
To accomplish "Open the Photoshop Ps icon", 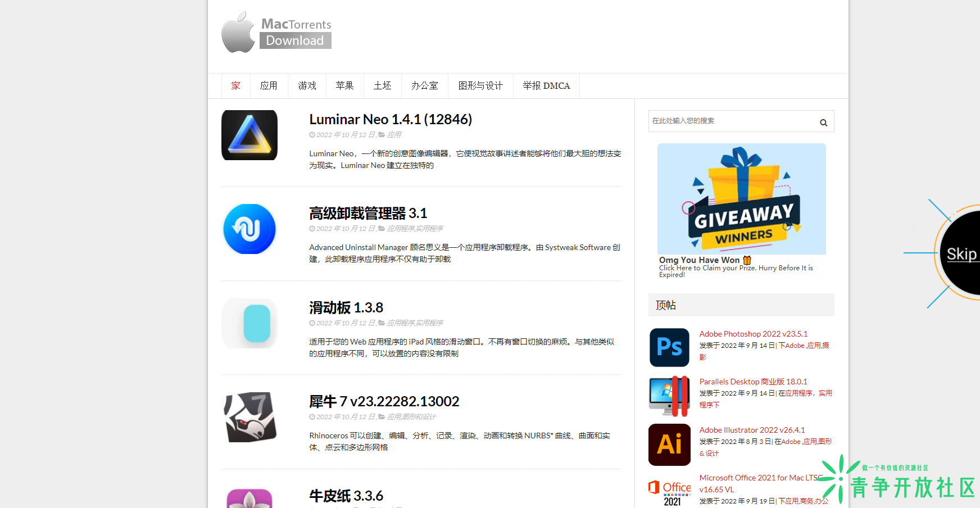I will [x=669, y=347].
